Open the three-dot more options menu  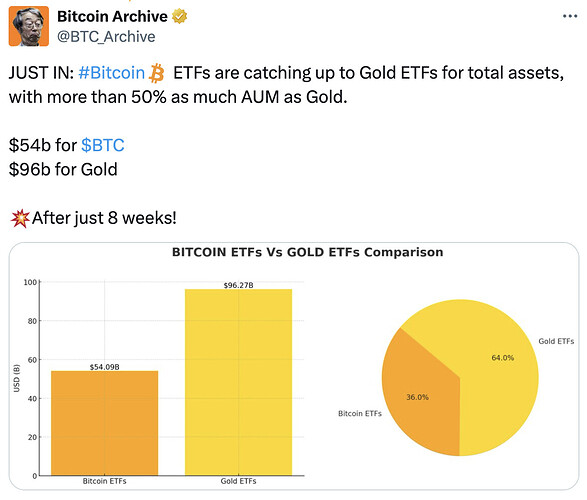(570, 16)
